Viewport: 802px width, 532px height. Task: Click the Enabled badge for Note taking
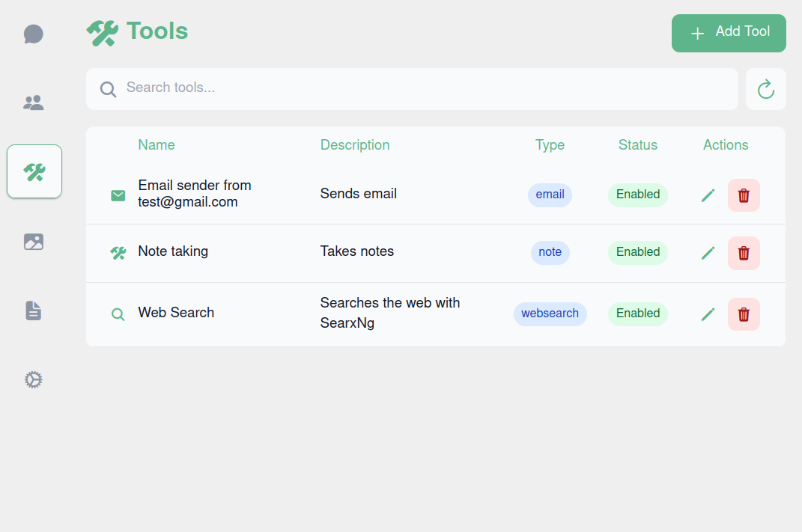point(637,252)
